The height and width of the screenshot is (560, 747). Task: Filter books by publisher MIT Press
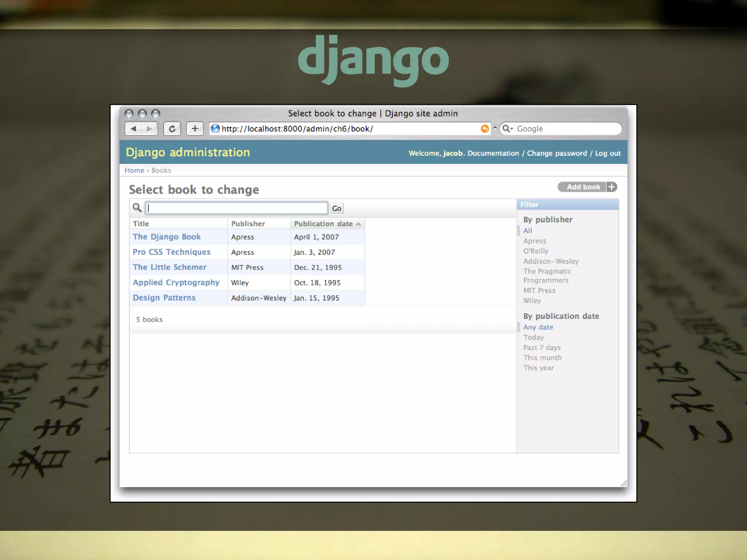pos(539,291)
